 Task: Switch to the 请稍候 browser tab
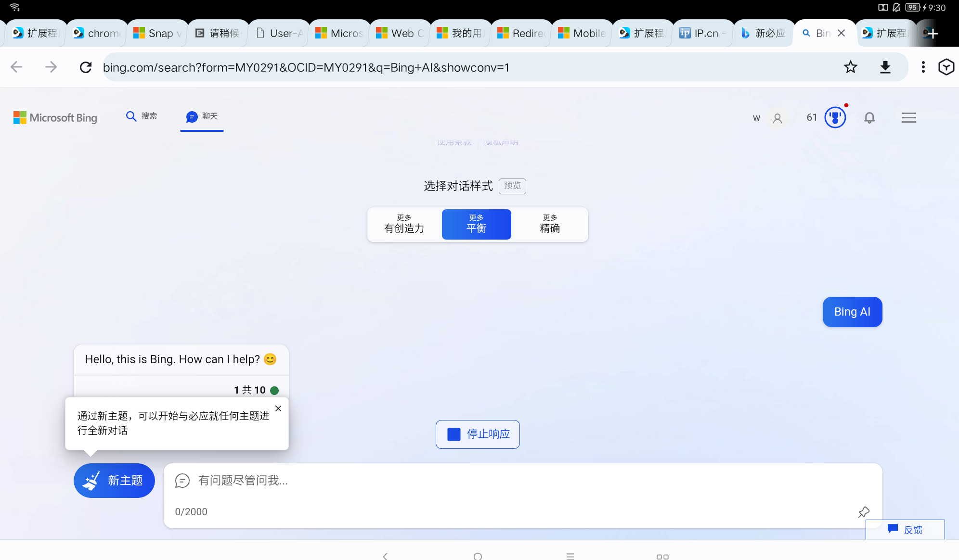[218, 33]
